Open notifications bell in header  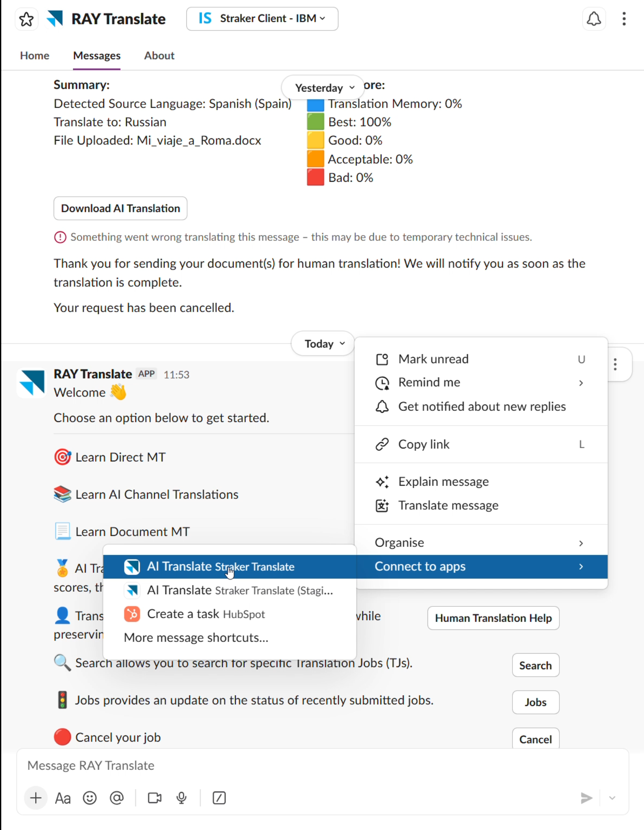[593, 19]
